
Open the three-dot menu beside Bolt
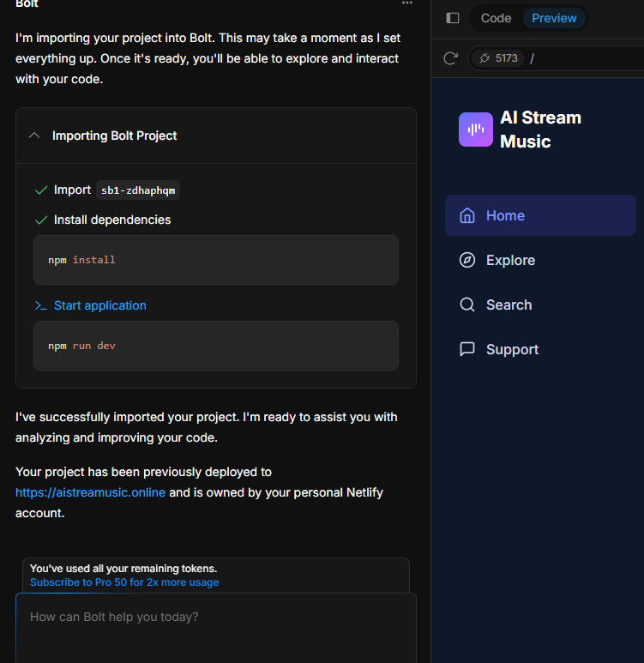406,3
